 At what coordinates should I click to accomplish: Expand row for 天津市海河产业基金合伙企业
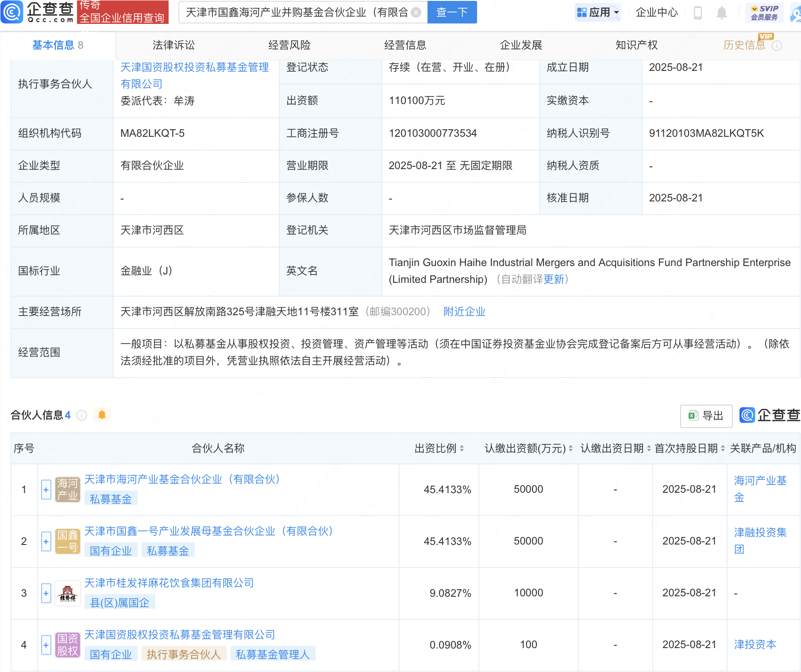coord(46,490)
